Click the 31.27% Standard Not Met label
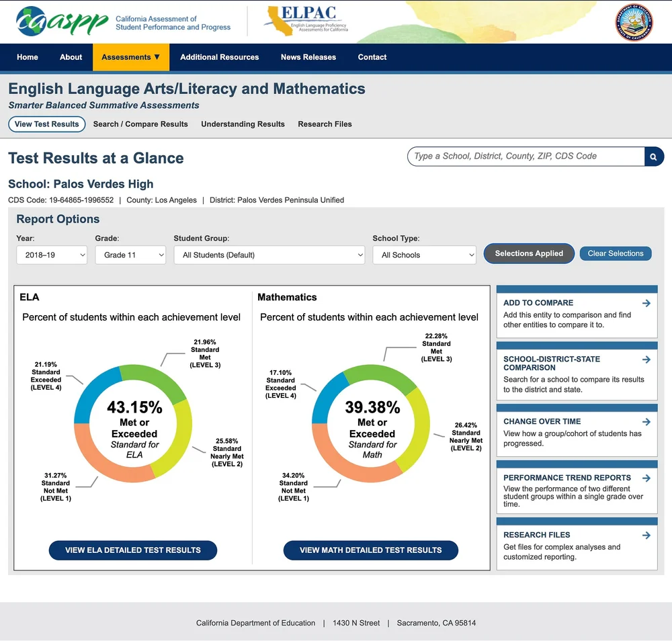The height and width of the screenshot is (641, 672). click(56, 486)
